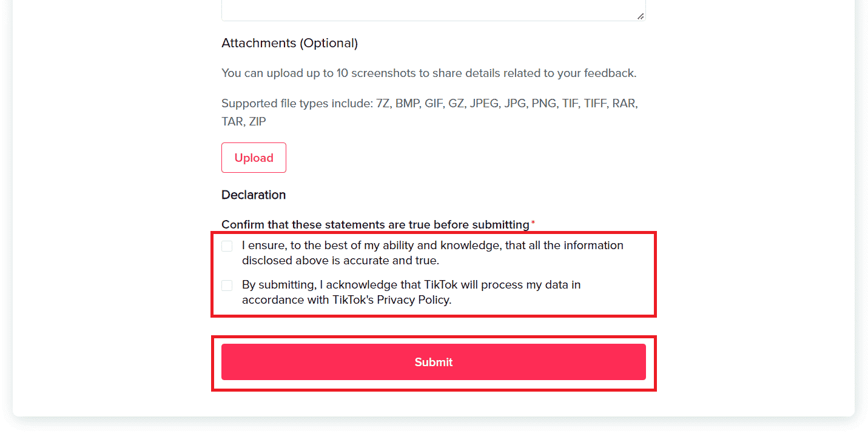Click the Attachments (Optional) label
The height and width of the screenshot is (448, 868).
289,43
